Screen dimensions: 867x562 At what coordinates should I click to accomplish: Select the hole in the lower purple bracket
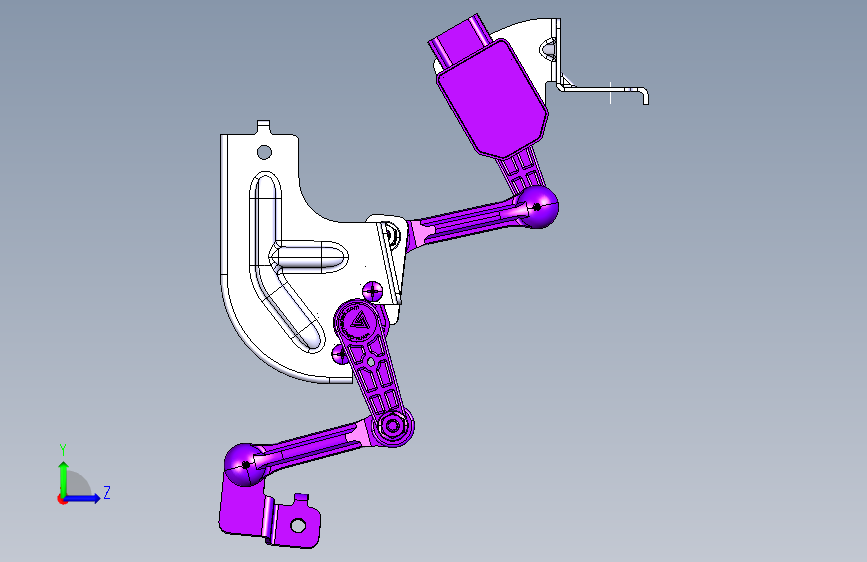(298, 525)
